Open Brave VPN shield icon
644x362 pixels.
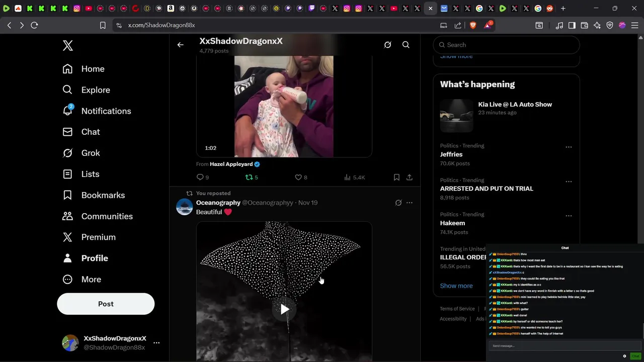pos(610,25)
